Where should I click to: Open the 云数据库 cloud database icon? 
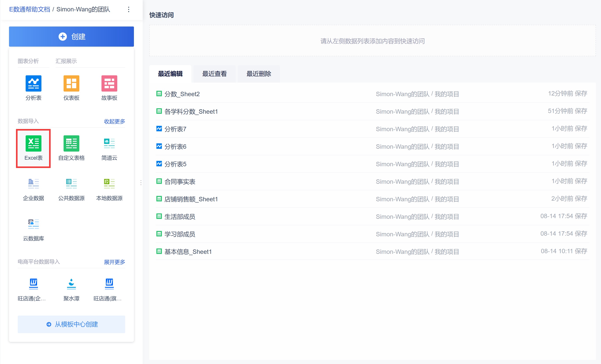point(33,224)
